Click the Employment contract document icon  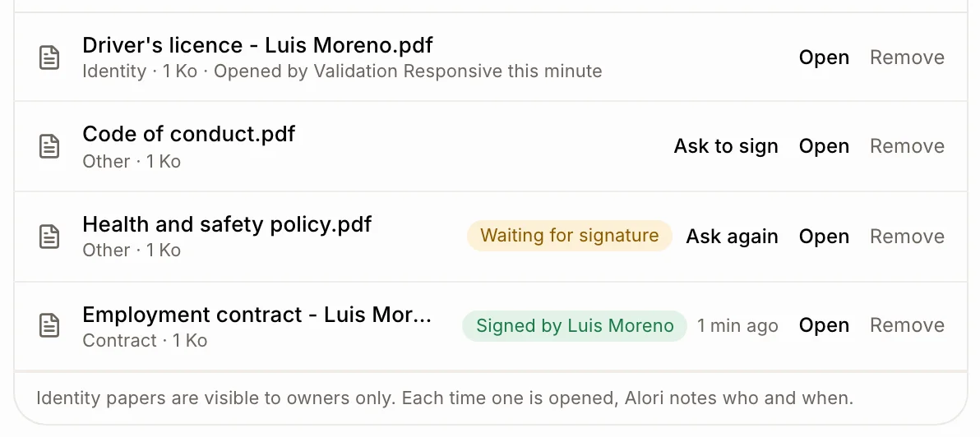[49, 325]
